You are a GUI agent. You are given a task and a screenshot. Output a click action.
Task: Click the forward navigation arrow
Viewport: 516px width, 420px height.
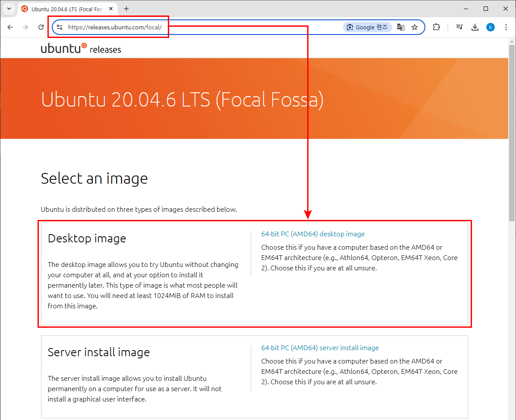25,27
